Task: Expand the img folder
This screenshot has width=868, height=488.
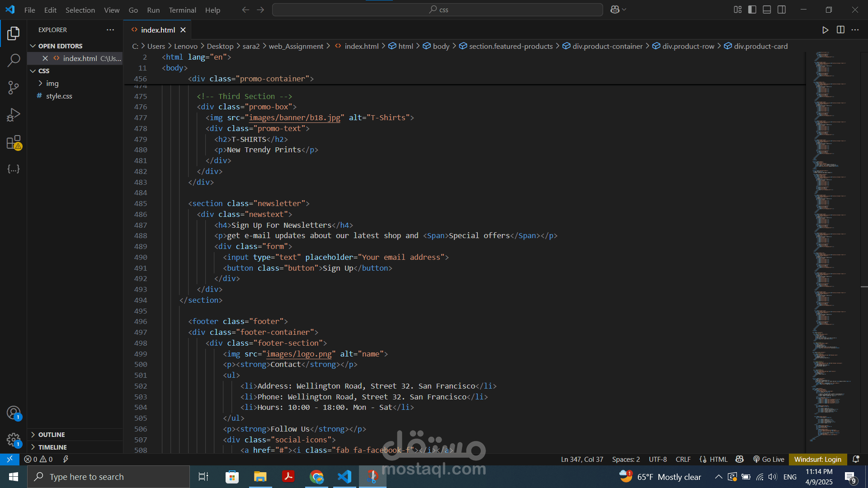Action: [x=75, y=83]
